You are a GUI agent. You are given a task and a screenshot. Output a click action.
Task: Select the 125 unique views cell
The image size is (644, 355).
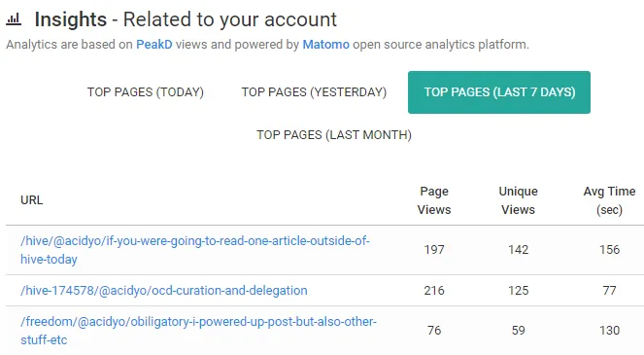coord(518,291)
